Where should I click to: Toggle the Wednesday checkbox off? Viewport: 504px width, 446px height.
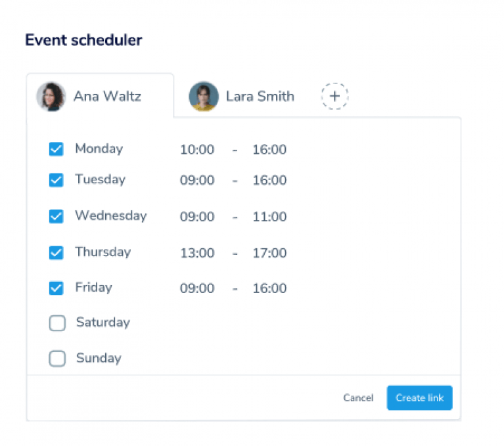point(57,216)
